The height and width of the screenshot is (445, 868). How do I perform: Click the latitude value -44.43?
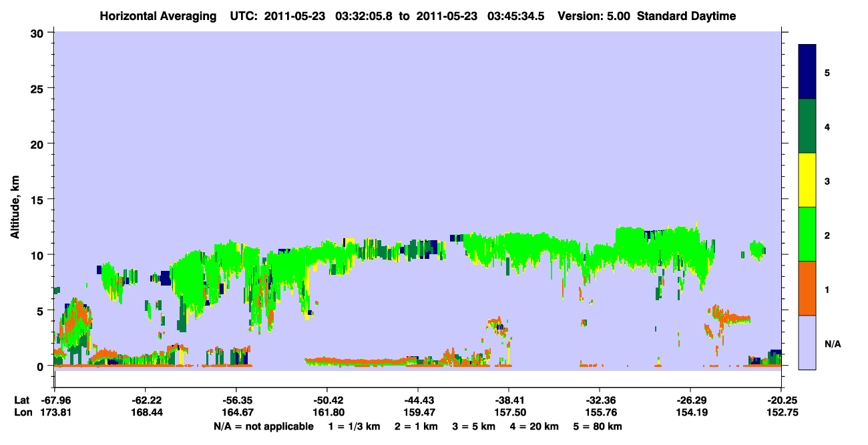click(x=417, y=400)
